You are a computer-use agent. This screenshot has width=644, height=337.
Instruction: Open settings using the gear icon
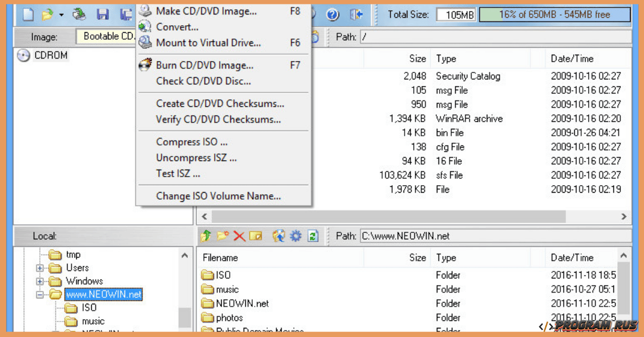pos(295,236)
